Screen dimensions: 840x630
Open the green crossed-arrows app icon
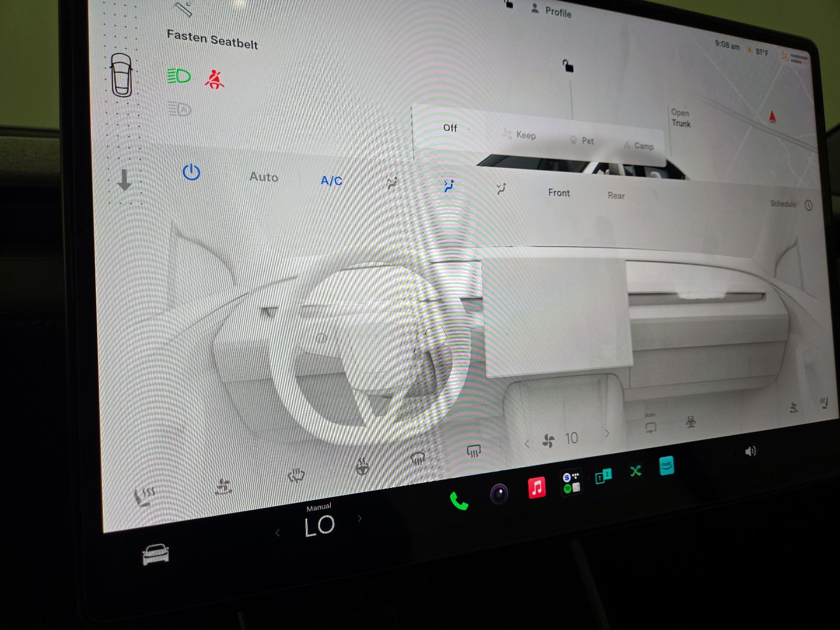(x=636, y=471)
